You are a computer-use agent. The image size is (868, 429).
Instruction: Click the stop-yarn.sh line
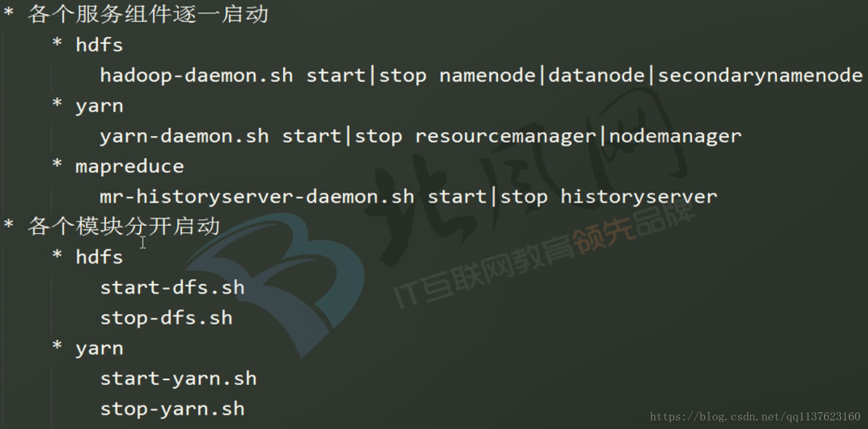172,409
